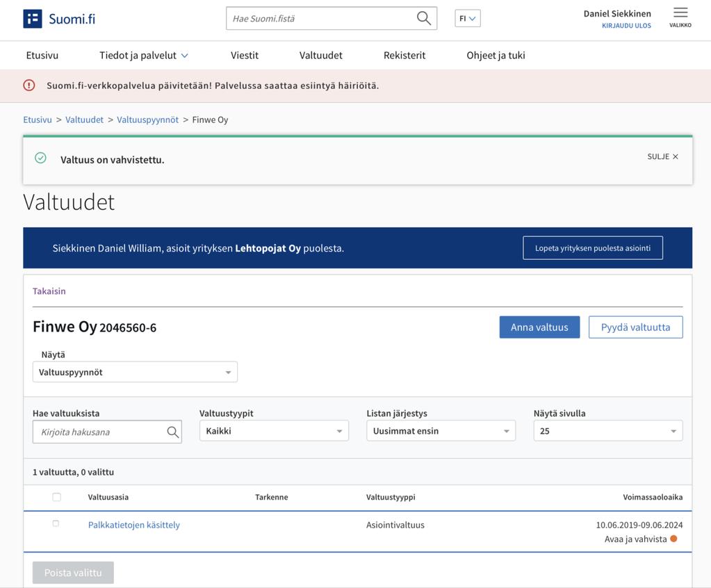Click the Valtuusasia column header
711x588 pixels.
click(108, 497)
